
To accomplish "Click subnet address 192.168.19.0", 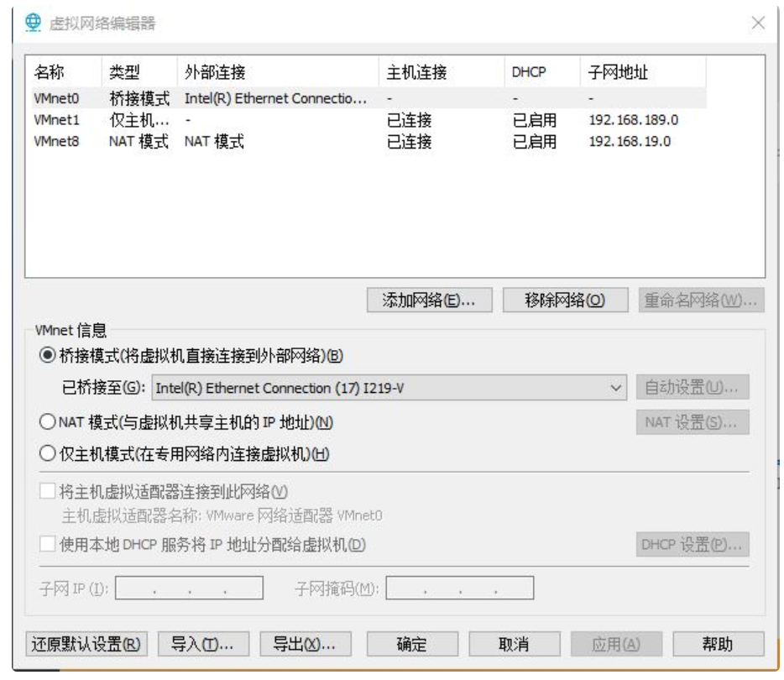I will (x=630, y=142).
